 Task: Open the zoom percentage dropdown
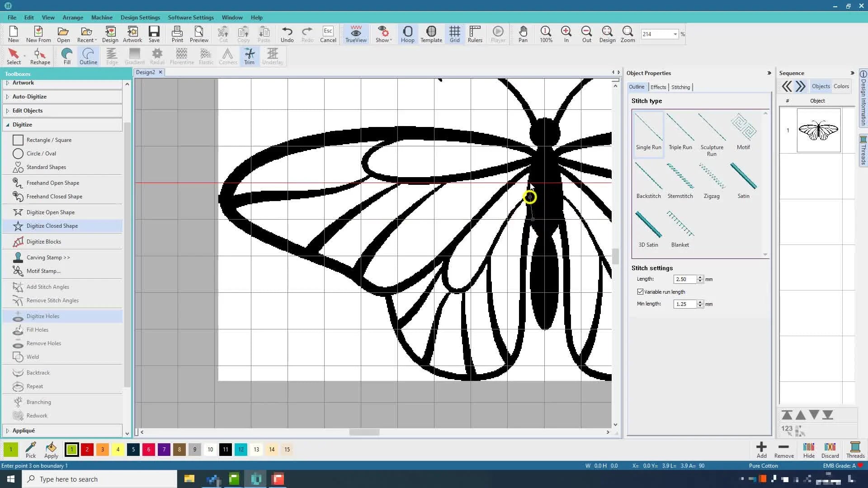pyautogui.click(x=675, y=34)
